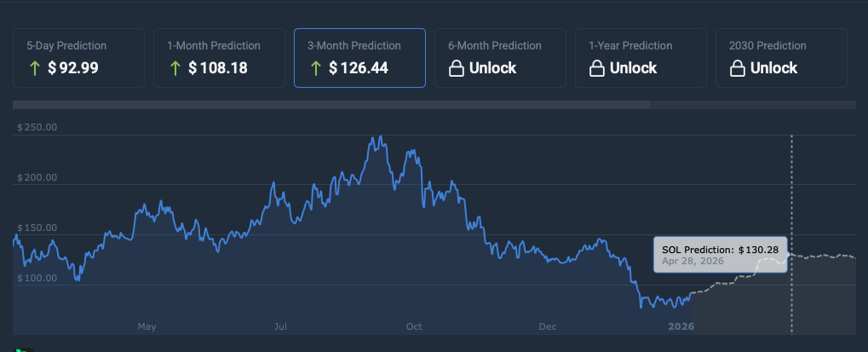The width and height of the screenshot is (868, 352).
Task: Click the green up arrow in 5-Day Prediction
Action: (34, 68)
